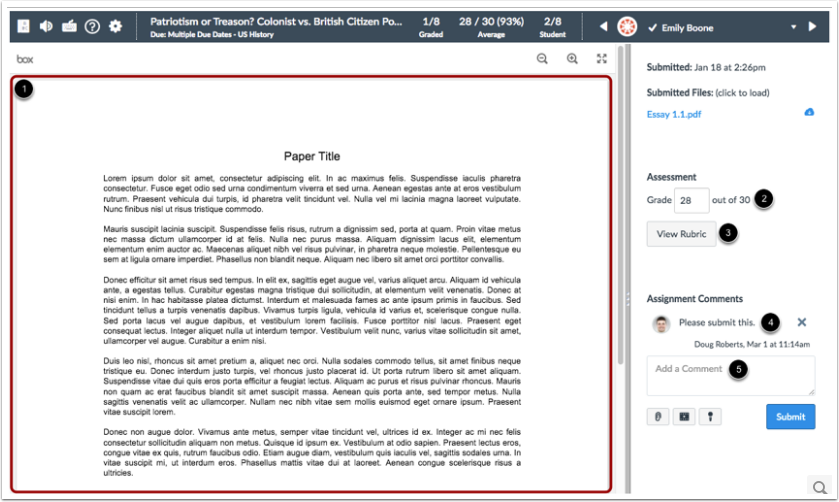
Task: Click the 'Assignment Comments' heading
Action: 695,299
